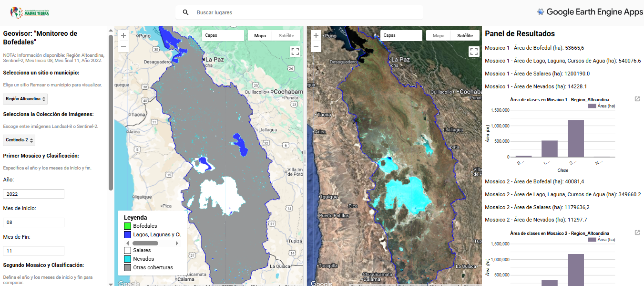Zoom out on the left map
Image resolution: width=644 pixels, height=286 pixels.
coord(123,47)
